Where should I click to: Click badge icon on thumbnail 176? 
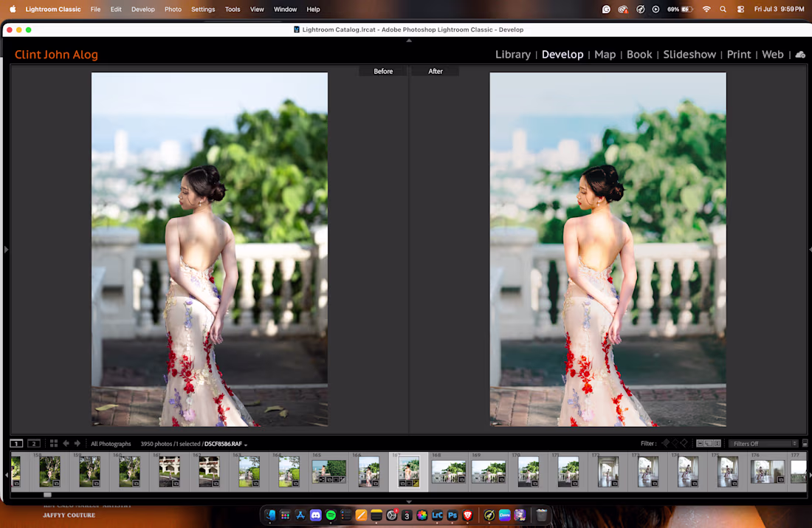(x=780, y=480)
